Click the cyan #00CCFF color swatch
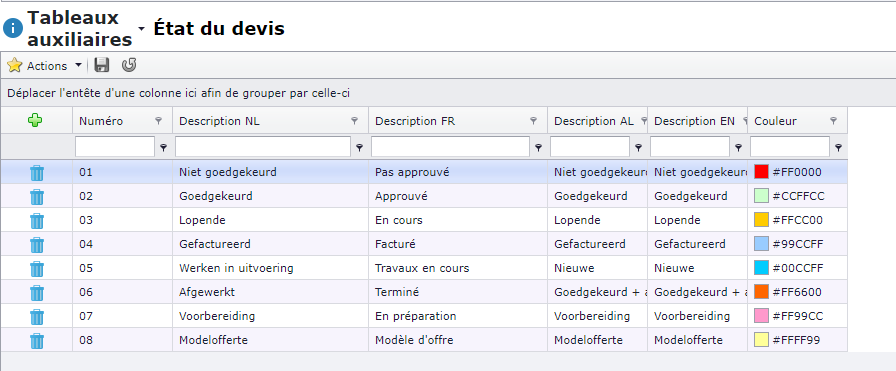Image resolution: width=896 pixels, height=371 pixels. [x=761, y=268]
